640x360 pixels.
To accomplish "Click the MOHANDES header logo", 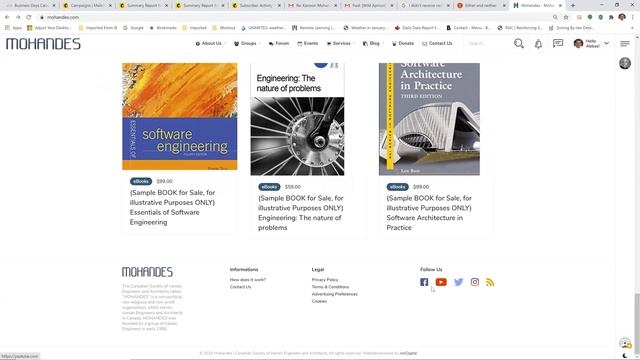I will (x=43, y=44).
